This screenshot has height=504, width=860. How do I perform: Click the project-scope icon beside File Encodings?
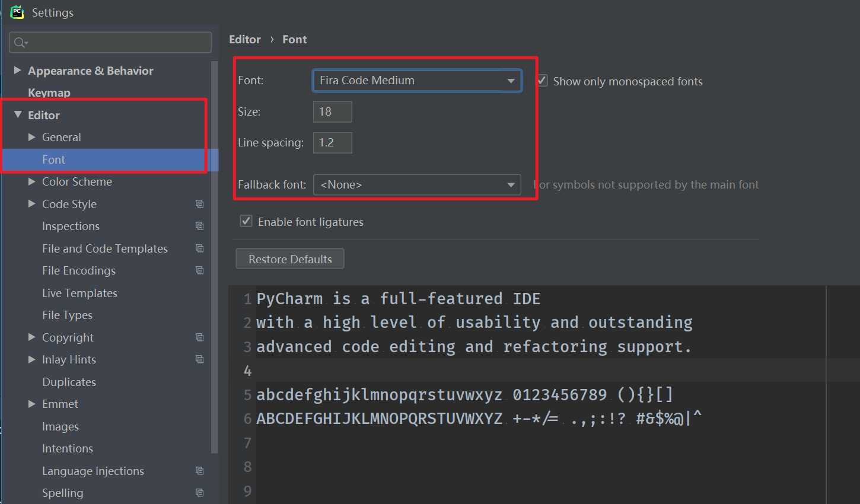[199, 270]
